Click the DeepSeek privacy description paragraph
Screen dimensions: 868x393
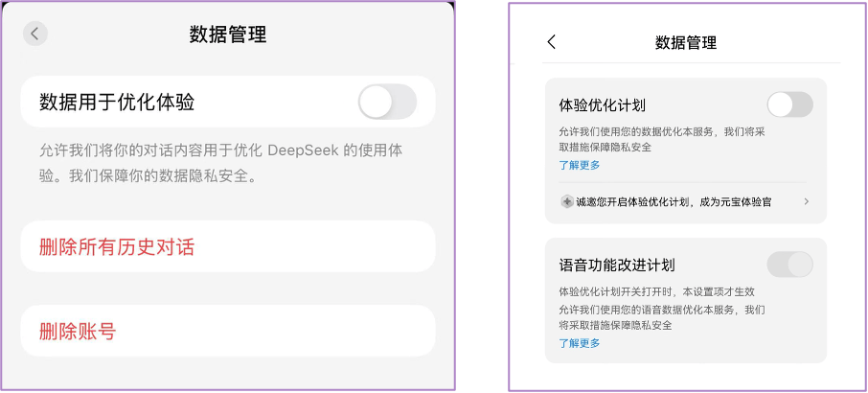click(x=220, y=163)
